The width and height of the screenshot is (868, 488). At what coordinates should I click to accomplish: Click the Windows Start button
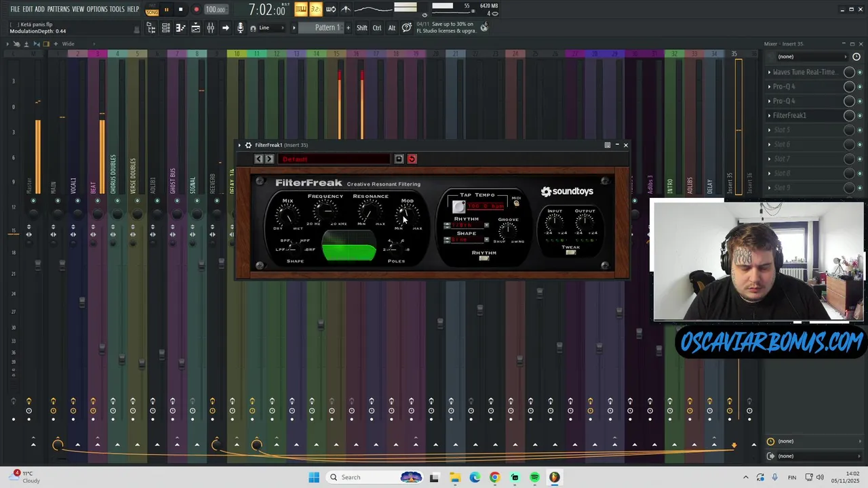[x=314, y=477]
